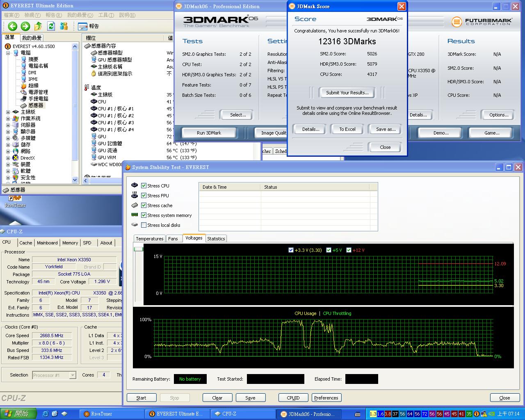
Task: Enable the Stress local disks checkbox
Action: [144, 225]
